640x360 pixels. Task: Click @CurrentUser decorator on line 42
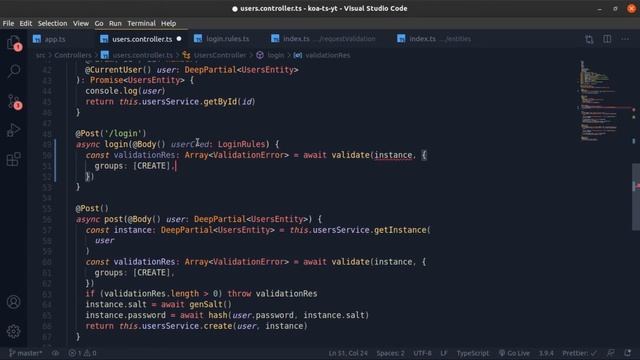coord(113,70)
